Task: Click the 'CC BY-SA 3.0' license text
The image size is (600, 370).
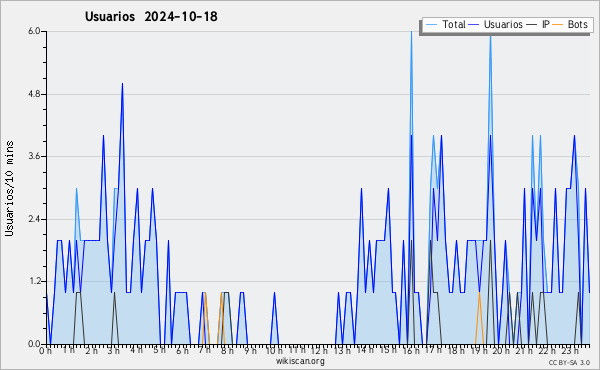Action: pyautogui.click(x=569, y=362)
